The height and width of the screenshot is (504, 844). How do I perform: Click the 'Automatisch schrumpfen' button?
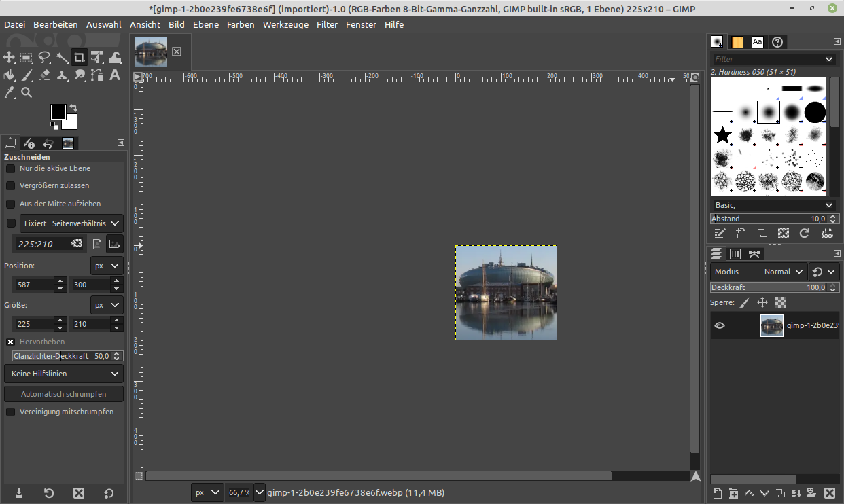(x=64, y=394)
